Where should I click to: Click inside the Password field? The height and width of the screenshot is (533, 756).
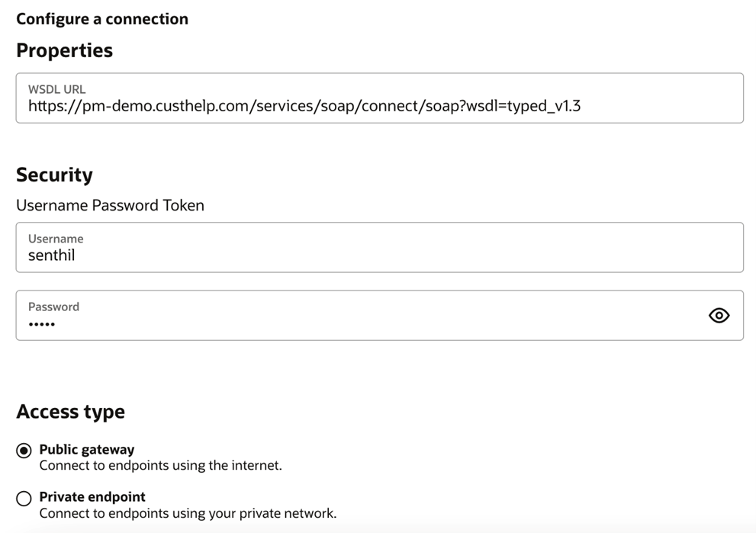379,316
